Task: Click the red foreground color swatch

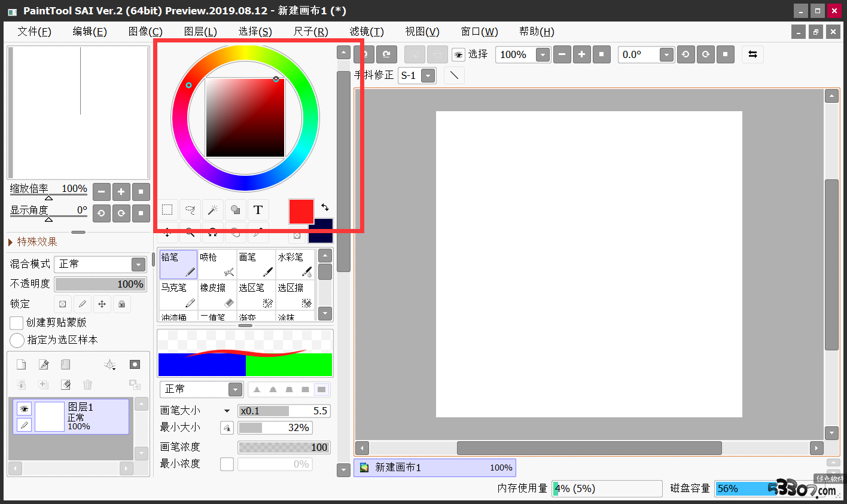Action: click(301, 212)
